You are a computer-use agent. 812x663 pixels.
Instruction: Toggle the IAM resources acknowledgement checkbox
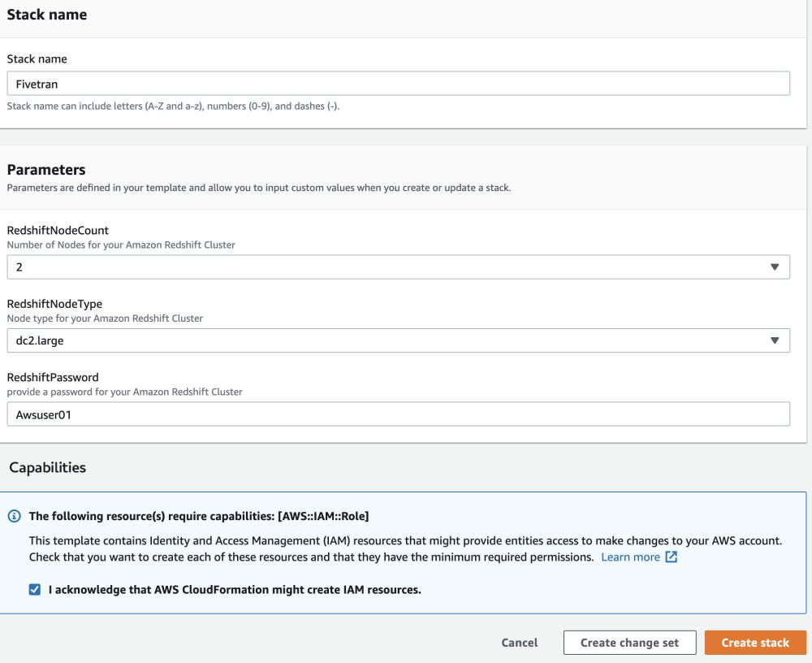pos(35,589)
